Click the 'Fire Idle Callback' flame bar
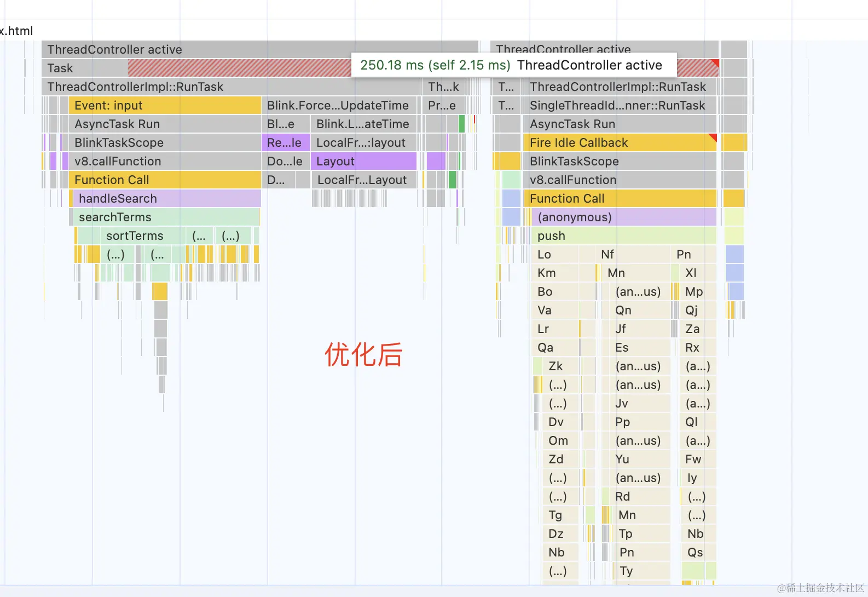Viewport: 868px width, 597px height. point(620,142)
